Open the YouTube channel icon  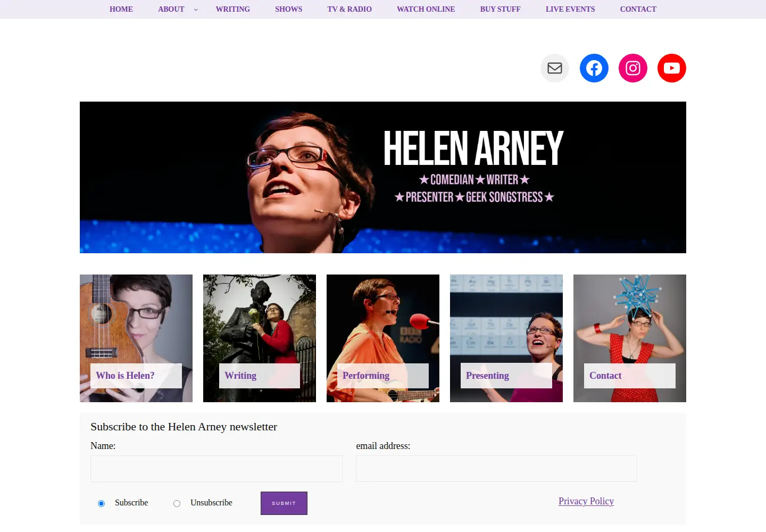(x=672, y=68)
